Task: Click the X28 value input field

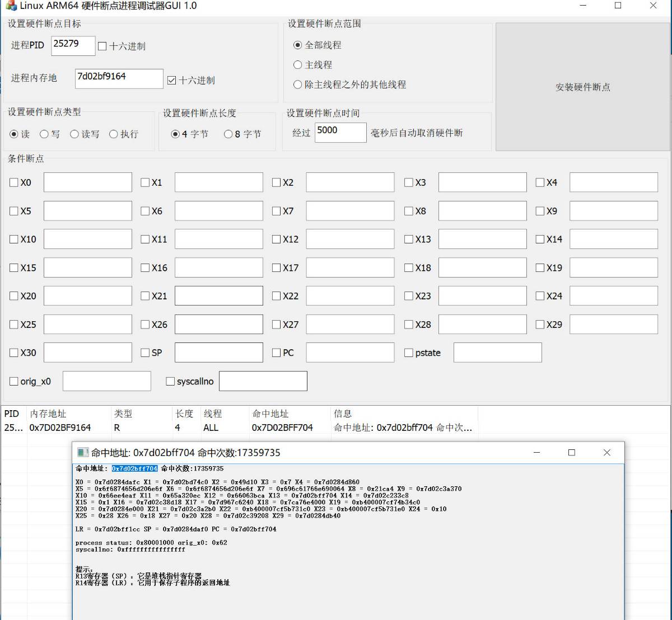Action: click(483, 325)
